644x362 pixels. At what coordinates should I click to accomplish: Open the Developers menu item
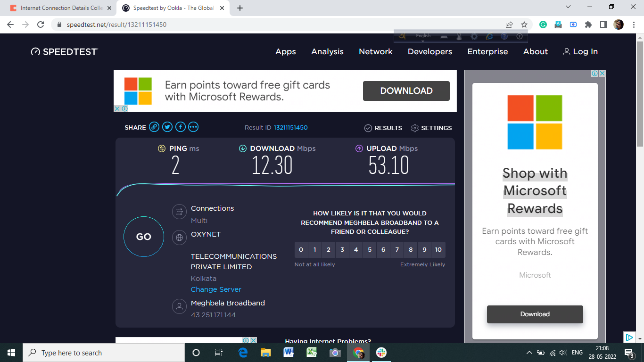point(429,52)
